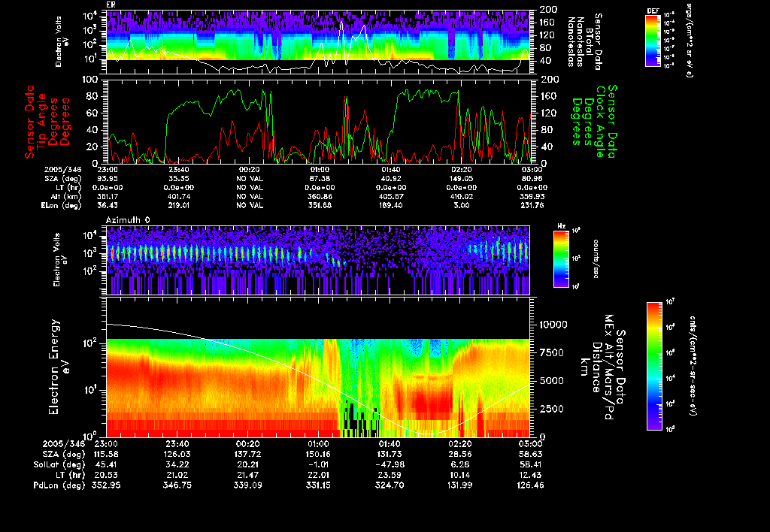Click the Electron Energy spectrogram with altitude curve
Viewport: 770px width, 532px height.
[318, 367]
